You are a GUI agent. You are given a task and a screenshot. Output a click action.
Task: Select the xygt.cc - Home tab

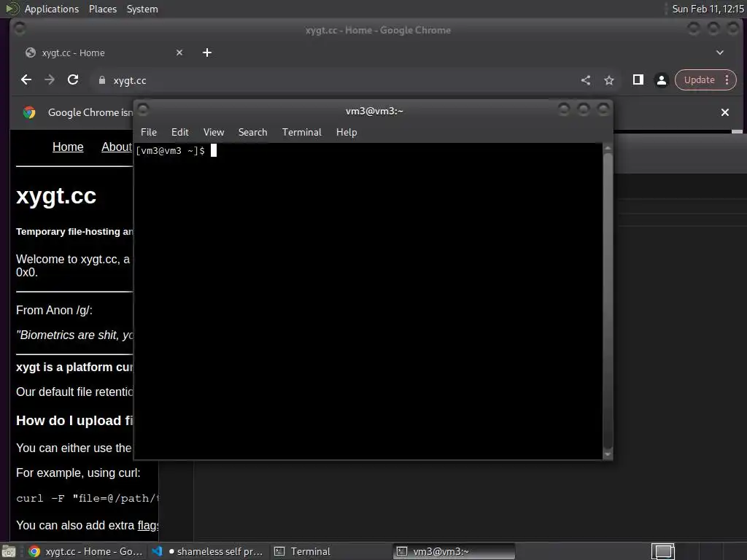(x=100, y=52)
